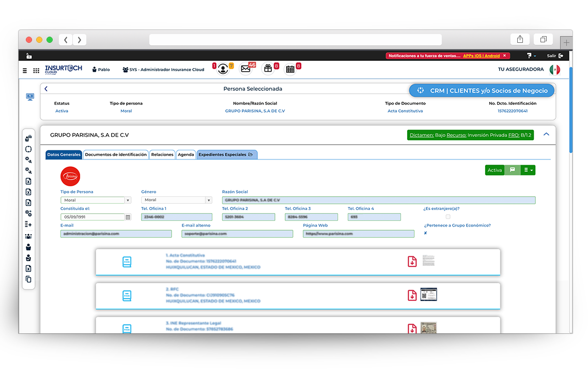The height and width of the screenshot is (369, 588).
Task: Click the Tel. Oficina 3 field
Action: coord(311,217)
